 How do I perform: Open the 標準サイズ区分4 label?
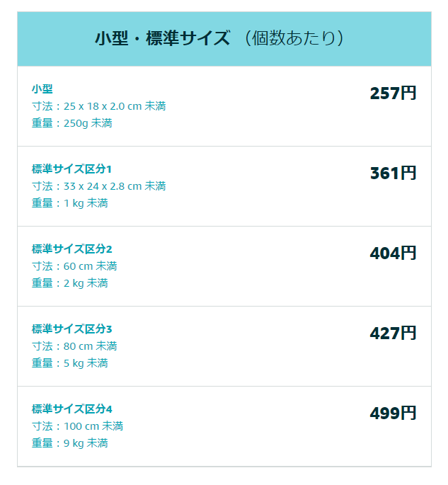click(71, 409)
